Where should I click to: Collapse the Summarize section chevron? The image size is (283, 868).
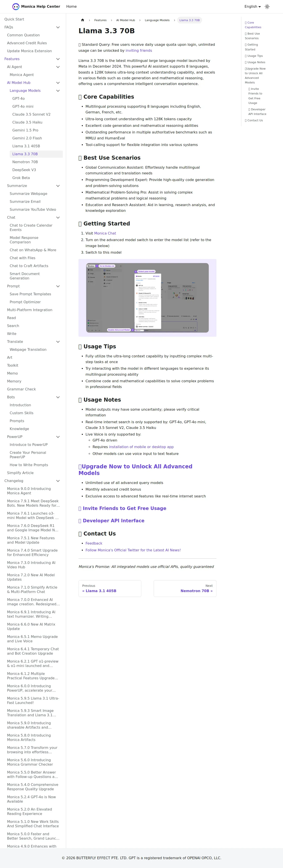point(58,186)
